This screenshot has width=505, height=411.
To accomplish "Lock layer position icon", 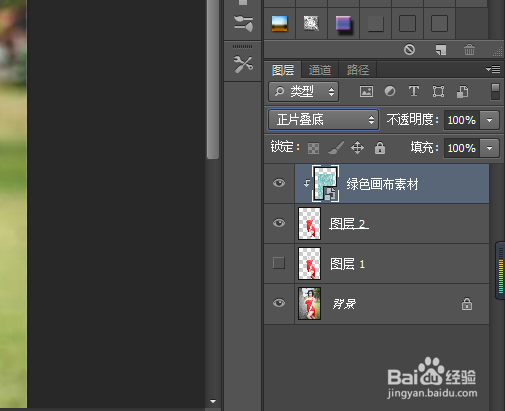I will 357,148.
